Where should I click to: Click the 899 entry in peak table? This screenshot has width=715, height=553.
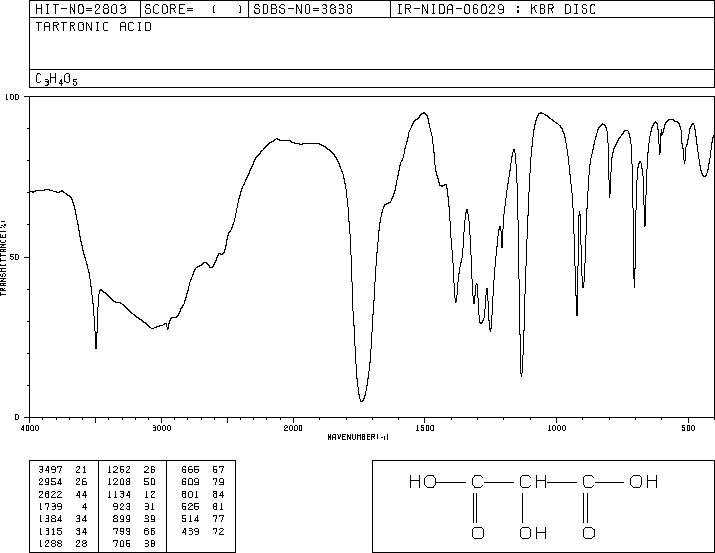point(121,519)
